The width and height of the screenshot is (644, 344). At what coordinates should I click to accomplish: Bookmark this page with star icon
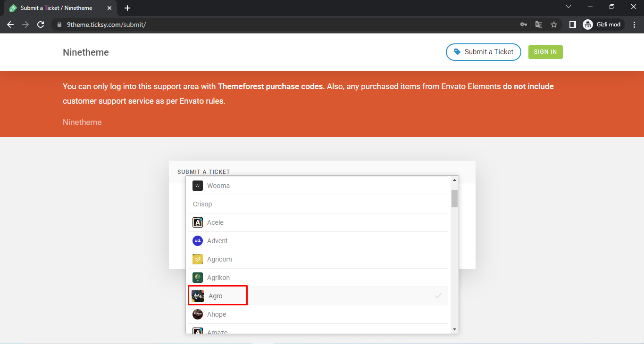(x=554, y=25)
